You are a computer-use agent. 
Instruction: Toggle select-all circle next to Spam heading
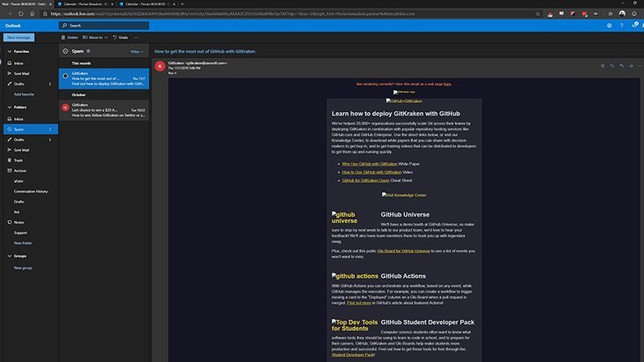pos(64,51)
